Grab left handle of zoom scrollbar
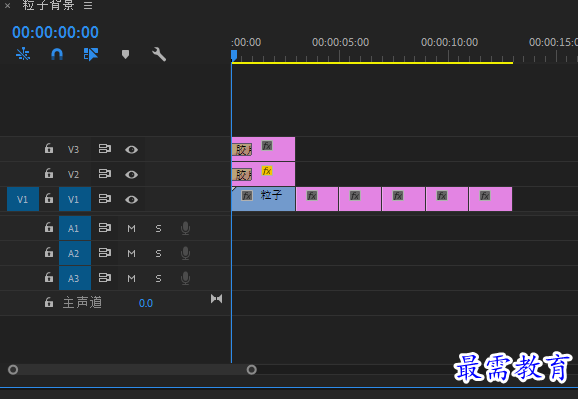The width and height of the screenshot is (578, 399). point(13,369)
